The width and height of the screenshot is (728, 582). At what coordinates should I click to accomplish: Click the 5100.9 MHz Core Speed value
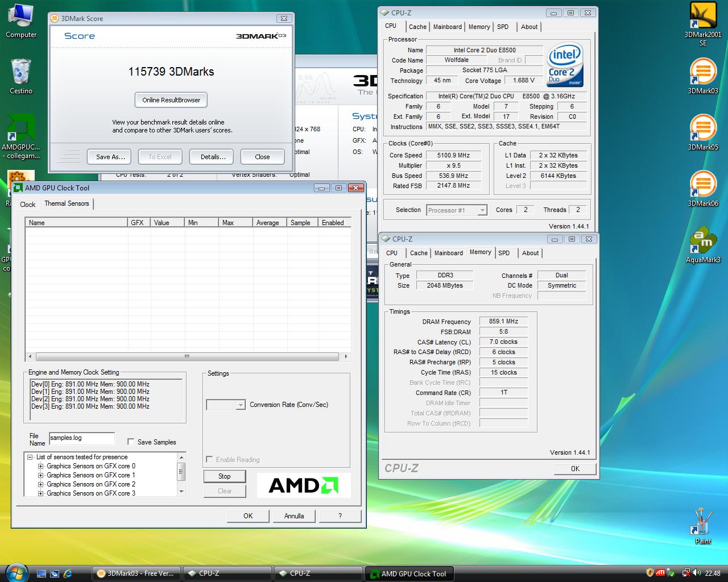(454, 155)
